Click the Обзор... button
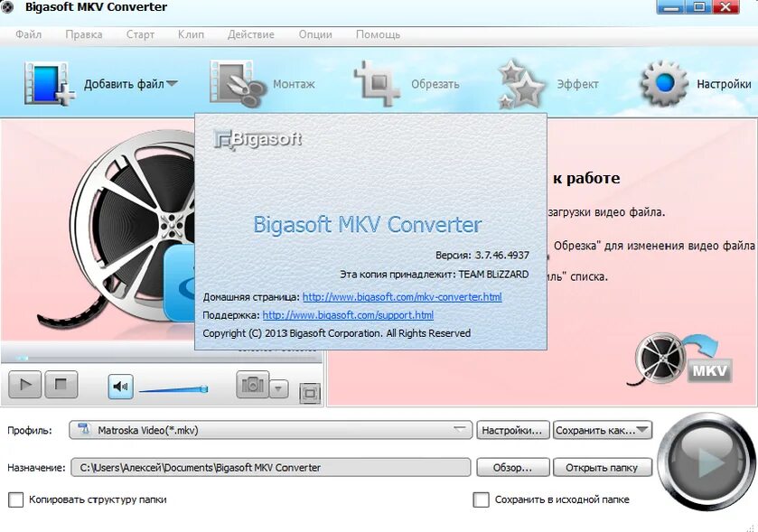 [513, 467]
